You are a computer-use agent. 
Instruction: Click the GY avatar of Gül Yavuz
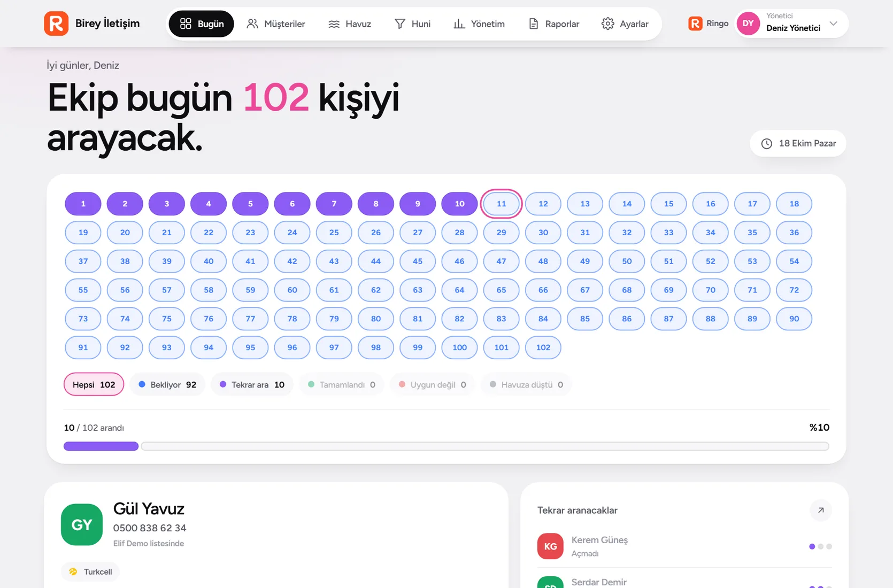pyautogui.click(x=82, y=524)
